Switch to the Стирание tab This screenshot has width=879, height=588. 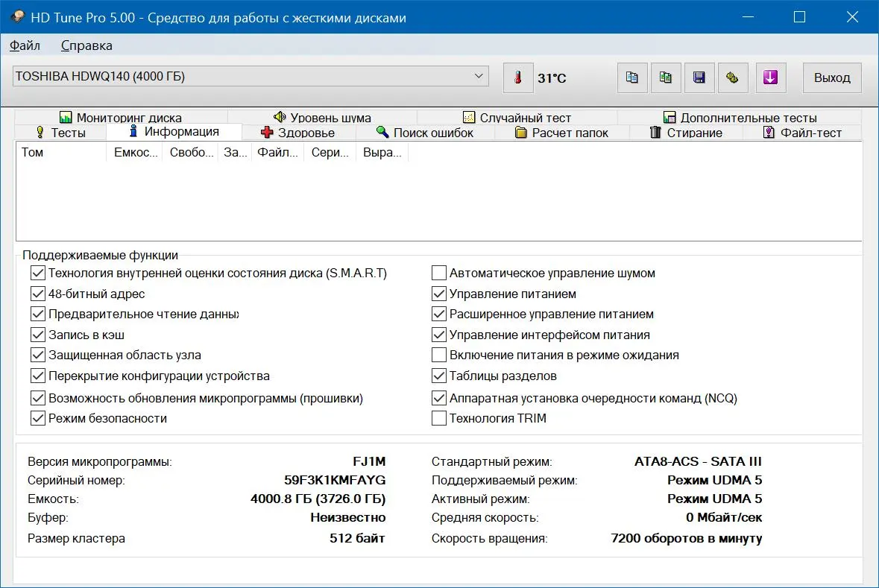(686, 133)
